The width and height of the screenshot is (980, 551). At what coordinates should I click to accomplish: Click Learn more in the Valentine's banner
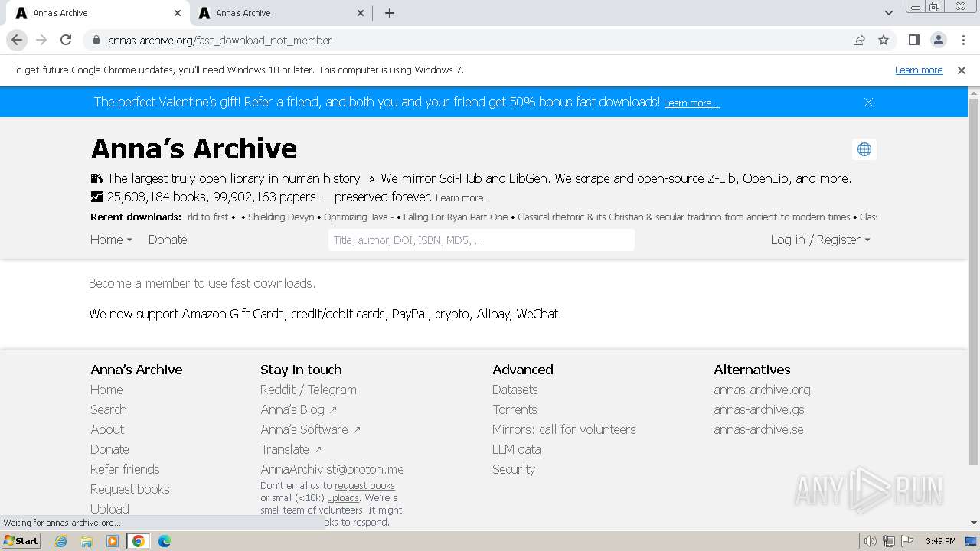point(691,103)
